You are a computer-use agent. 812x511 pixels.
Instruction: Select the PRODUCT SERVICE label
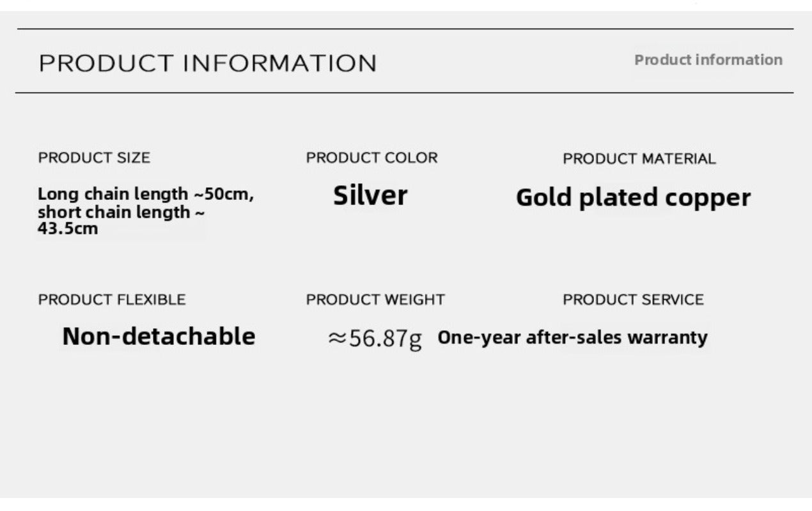633,300
